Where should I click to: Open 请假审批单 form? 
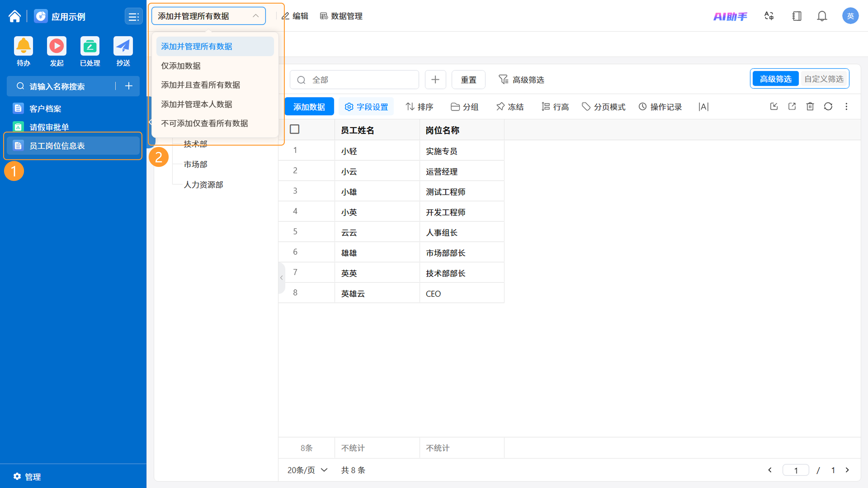(x=73, y=127)
